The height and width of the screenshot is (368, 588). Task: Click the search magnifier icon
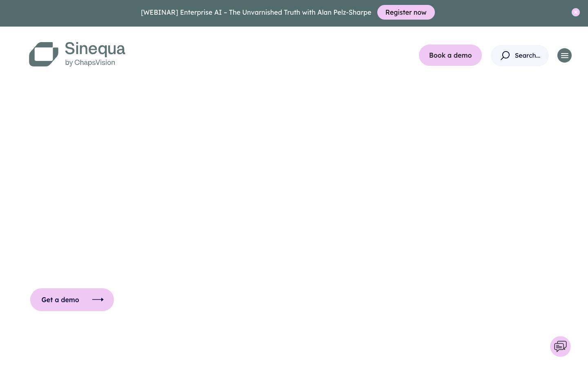[x=505, y=56]
